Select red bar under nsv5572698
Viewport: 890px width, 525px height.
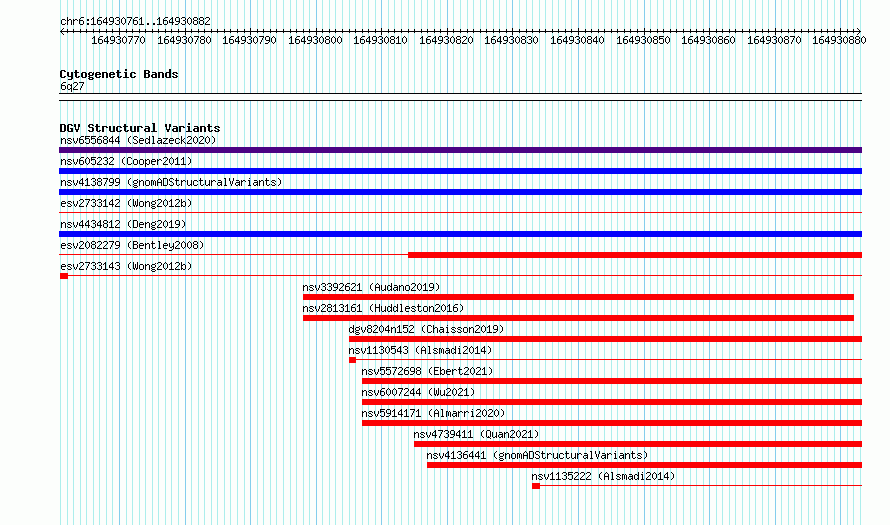612,381
